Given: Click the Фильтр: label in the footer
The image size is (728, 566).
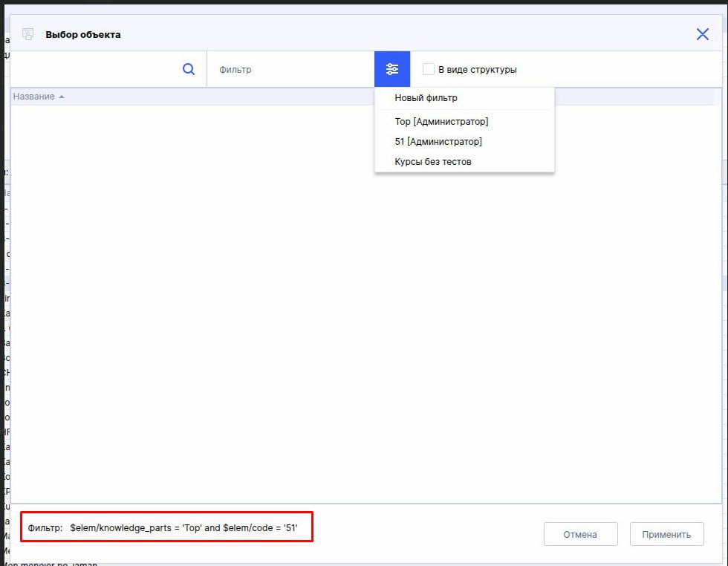Looking at the screenshot, I should [45, 527].
